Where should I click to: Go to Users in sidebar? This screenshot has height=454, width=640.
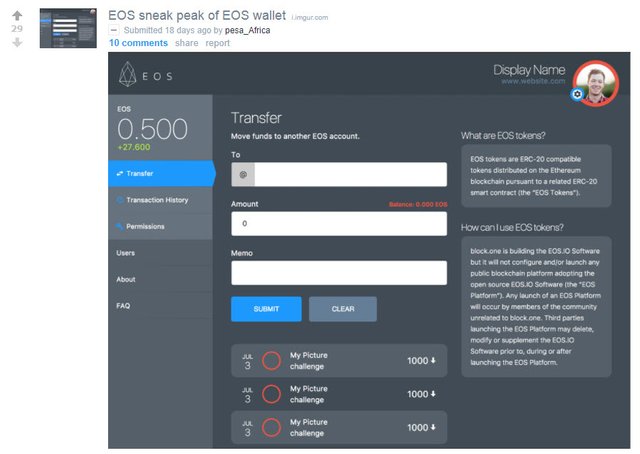point(160,253)
